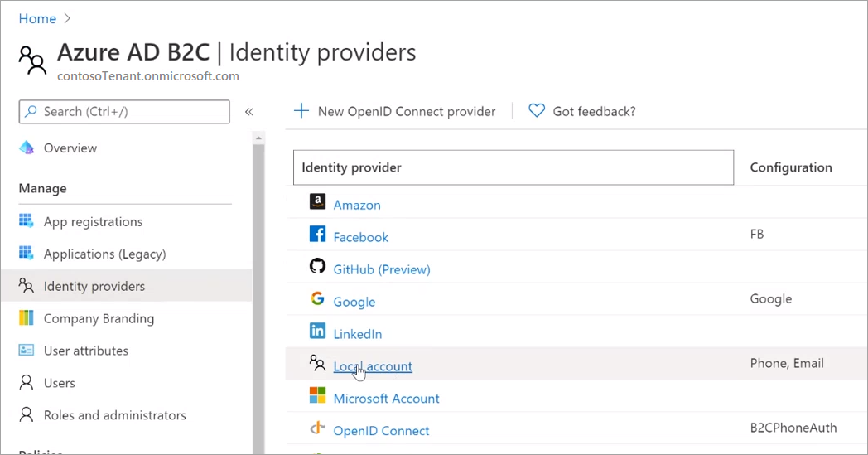The width and height of the screenshot is (868, 455).
Task: Click contosoTenant.onmicrosoft.com tenant name
Action: (148, 76)
